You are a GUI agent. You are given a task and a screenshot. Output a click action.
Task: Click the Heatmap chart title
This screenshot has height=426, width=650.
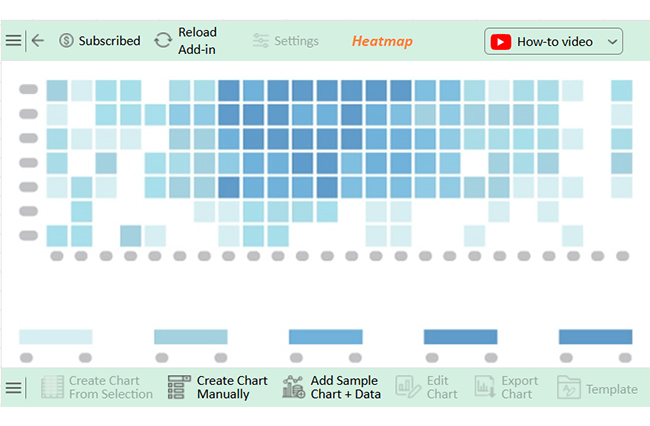click(381, 42)
